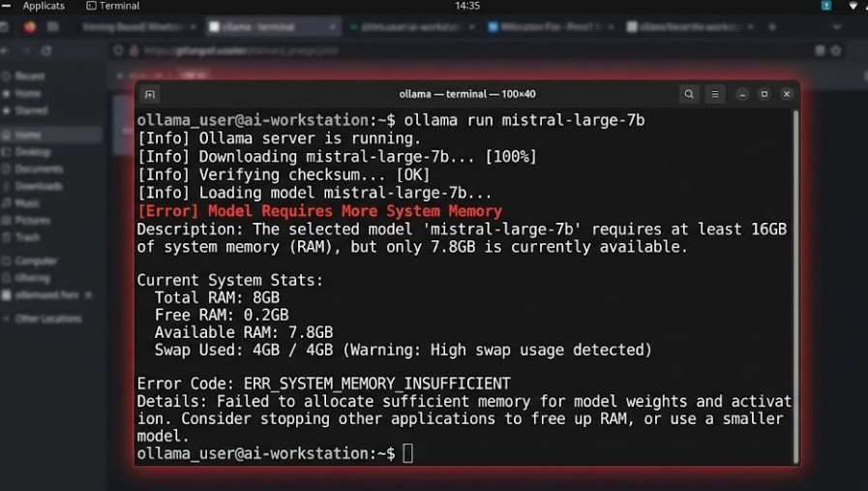Minimize the ollama terminal window
Image resolution: width=868 pixels, height=491 pixels.
click(742, 94)
